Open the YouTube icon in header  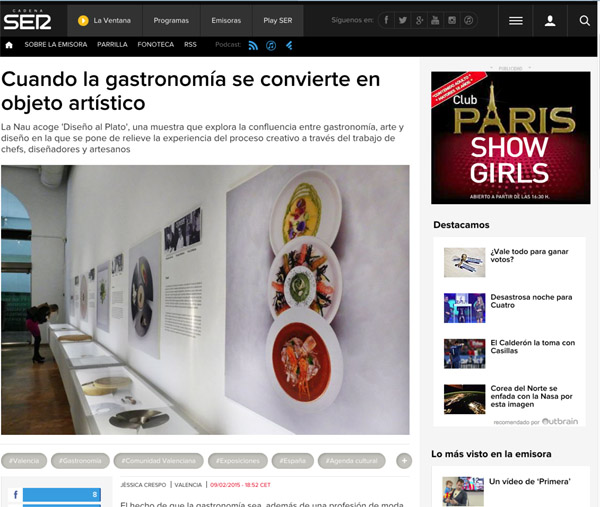(x=436, y=20)
